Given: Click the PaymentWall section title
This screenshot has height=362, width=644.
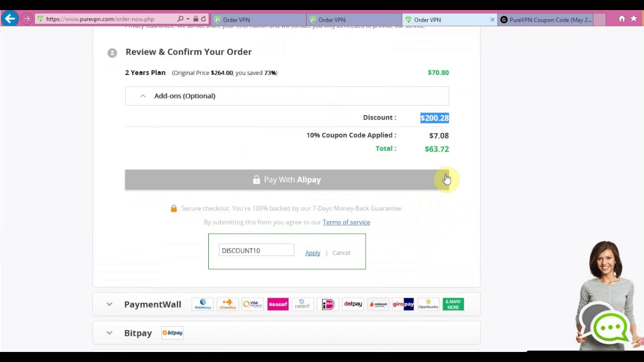Looking at the screenshot, I should [x=152, y=304].
